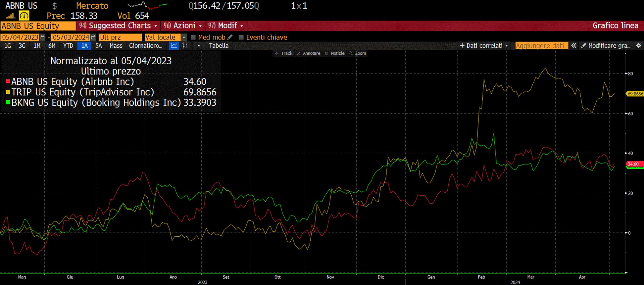644x285 pixels.
Task: Click the Normalizzato al 05/04/2023 legend title
Action: [x=111, y=61]
